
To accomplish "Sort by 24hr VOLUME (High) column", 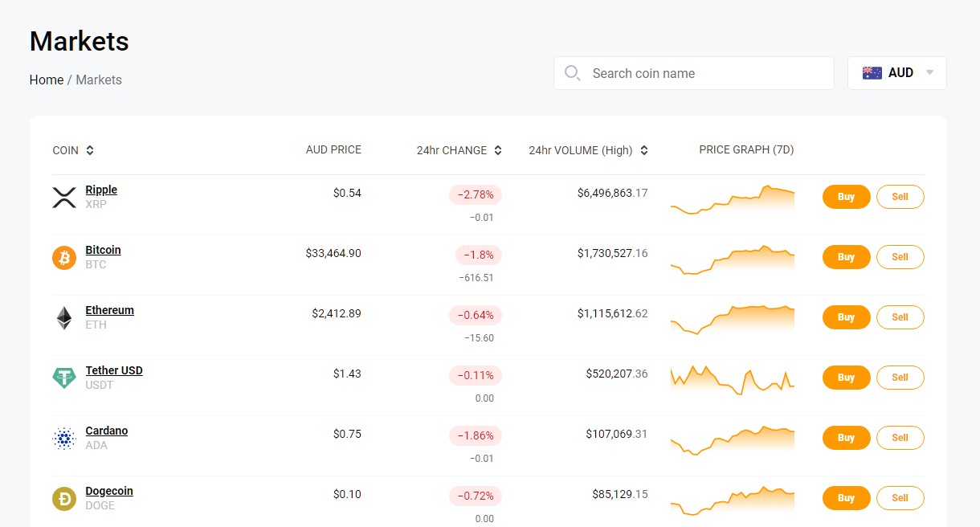I will coord(589,150).
